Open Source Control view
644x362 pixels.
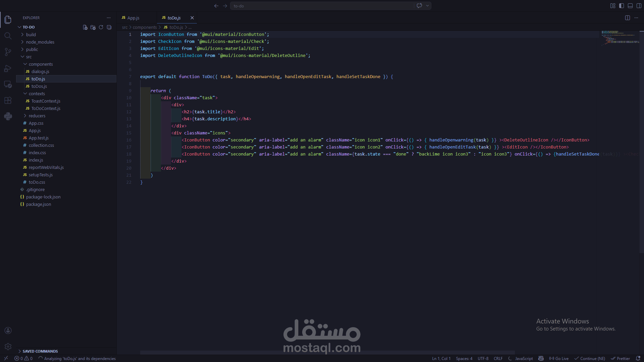click(8, 52)
